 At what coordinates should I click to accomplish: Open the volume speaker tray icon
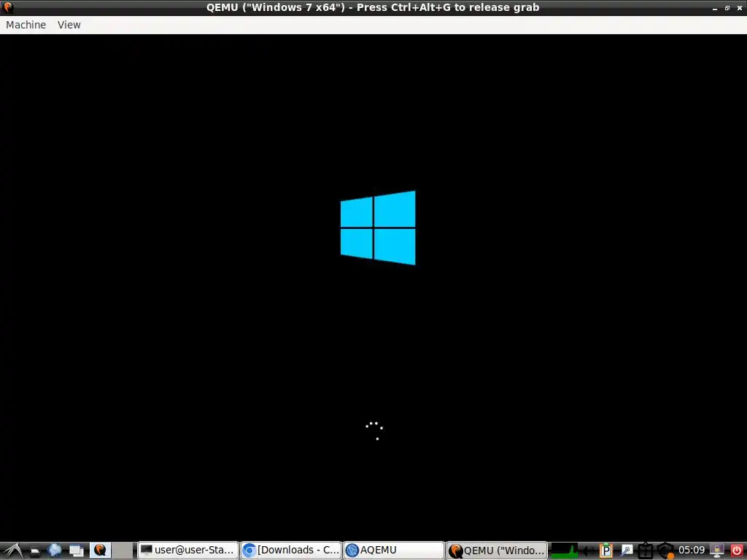tap(589, 551)
